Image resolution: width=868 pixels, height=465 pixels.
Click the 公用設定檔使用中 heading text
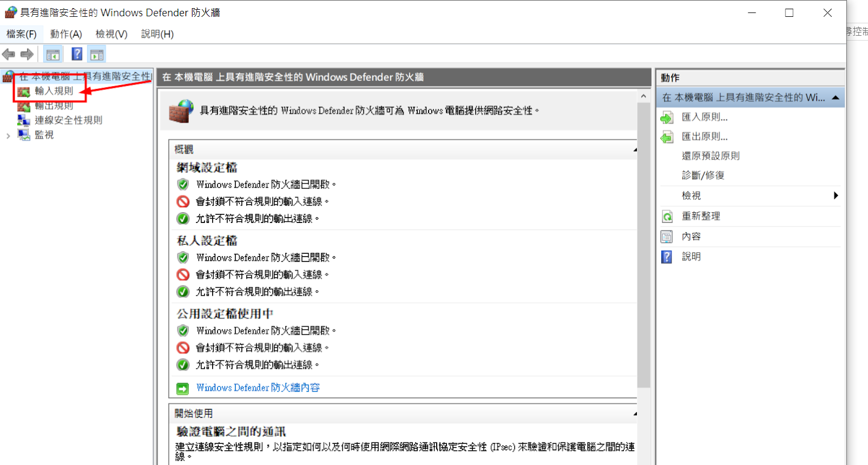click(225, 314)
